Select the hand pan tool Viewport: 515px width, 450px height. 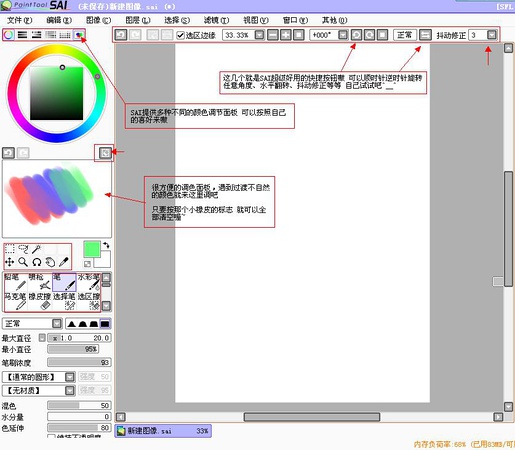50,262
